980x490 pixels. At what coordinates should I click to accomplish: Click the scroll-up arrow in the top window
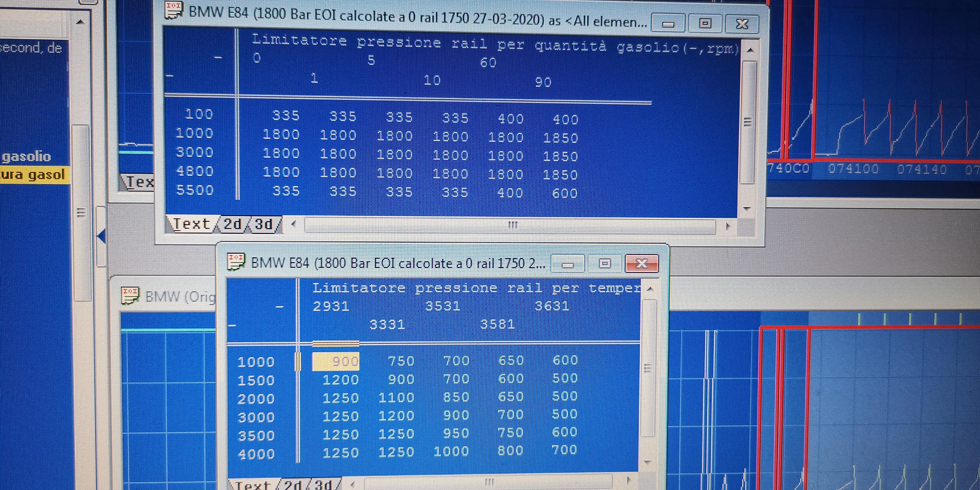tap(750, 50)
